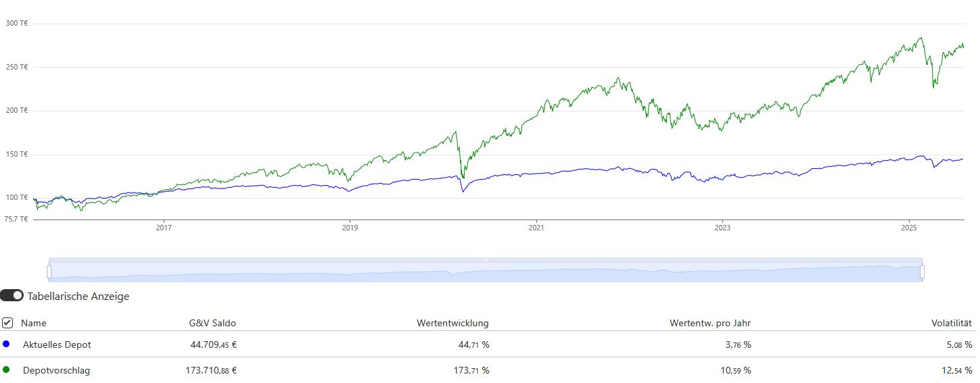Sort by Wertentwicklung column header
This screenshot has width=980, height=383.
pos(452,323)
